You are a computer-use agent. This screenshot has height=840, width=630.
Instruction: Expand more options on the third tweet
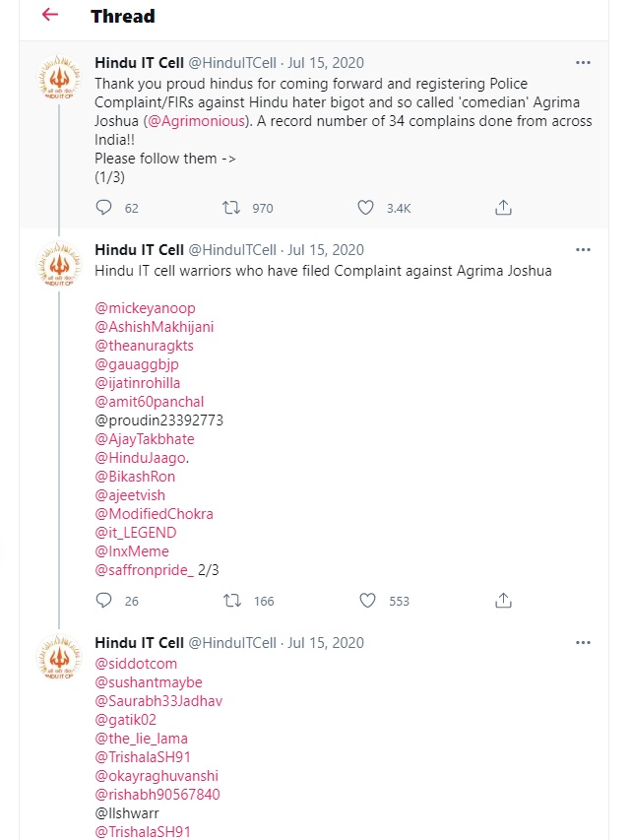click(x=583, y=643)
